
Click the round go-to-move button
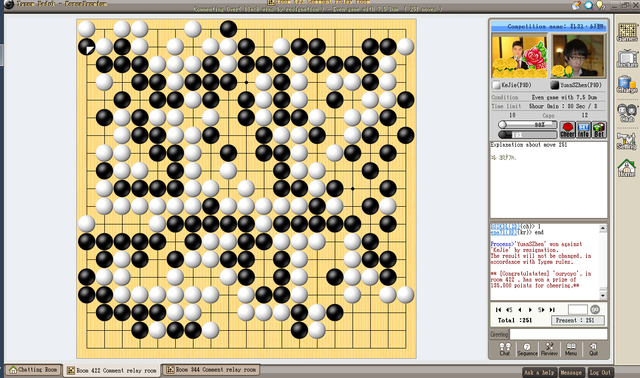point(595,309)
